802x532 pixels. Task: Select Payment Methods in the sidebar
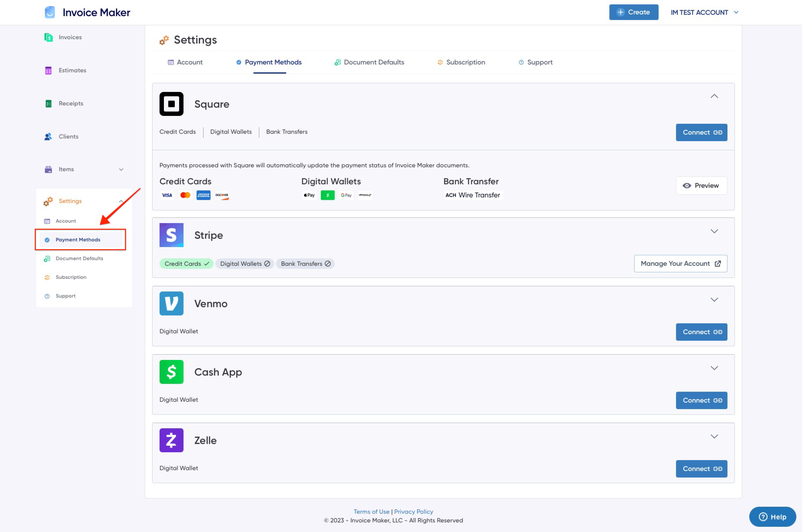coord(78,240)
